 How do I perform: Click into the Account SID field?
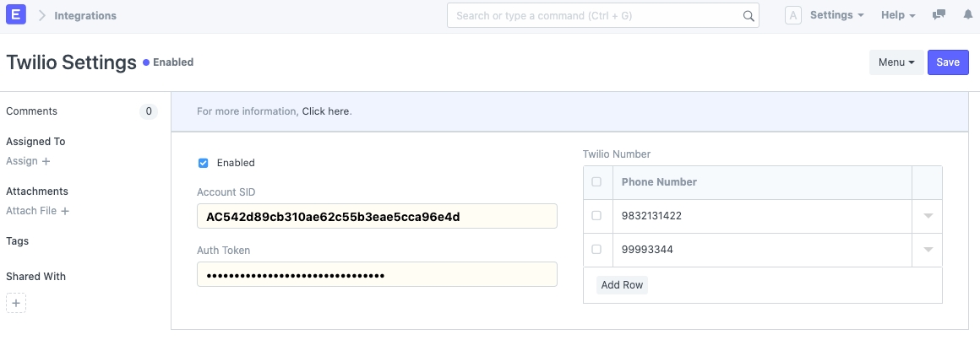coord(377,216)
